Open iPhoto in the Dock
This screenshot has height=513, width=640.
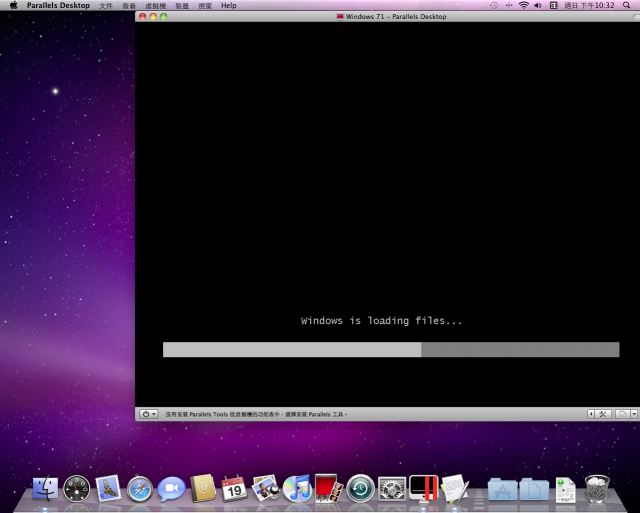click(x=265, y=488)
